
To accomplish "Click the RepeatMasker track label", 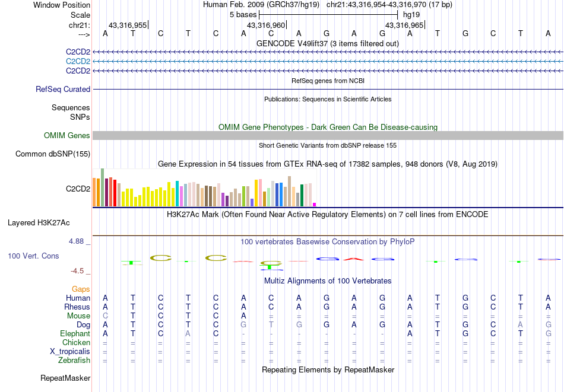I will pyautogui.click(x=65, y=378).
